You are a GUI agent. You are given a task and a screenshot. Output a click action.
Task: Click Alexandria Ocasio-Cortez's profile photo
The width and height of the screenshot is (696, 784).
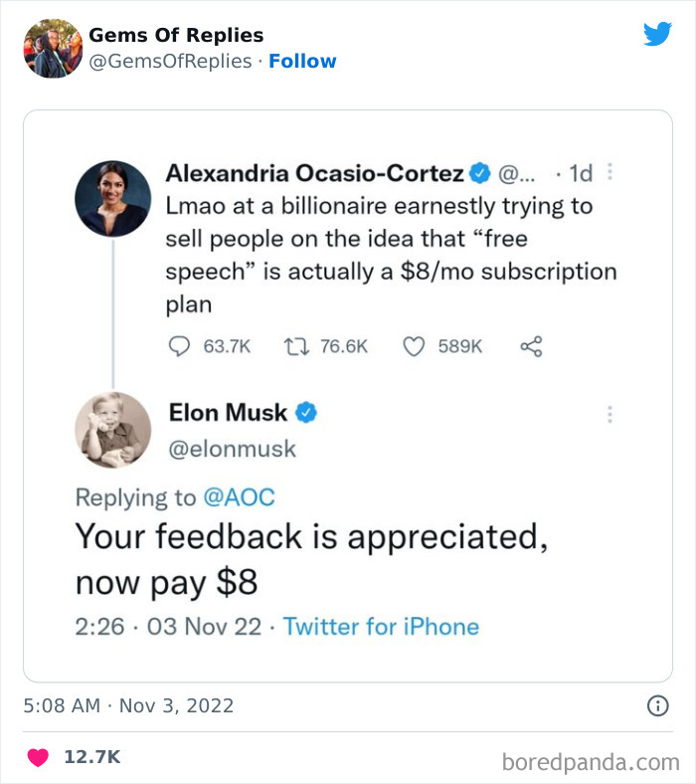tap(113, 198)
